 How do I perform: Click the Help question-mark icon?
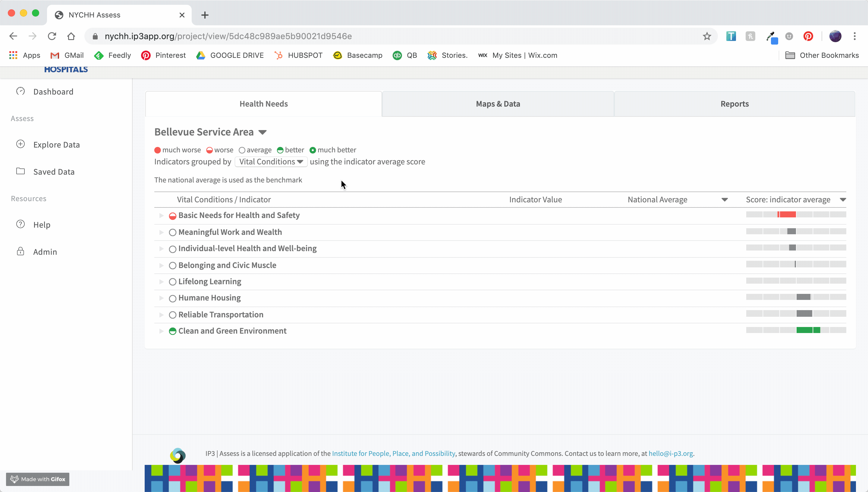tap(20, 224)
